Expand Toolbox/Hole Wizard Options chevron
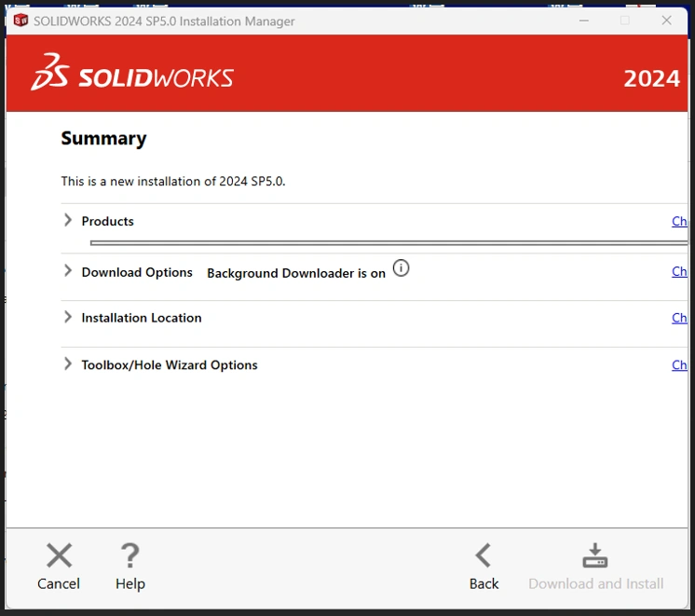 tap(68, 363)
